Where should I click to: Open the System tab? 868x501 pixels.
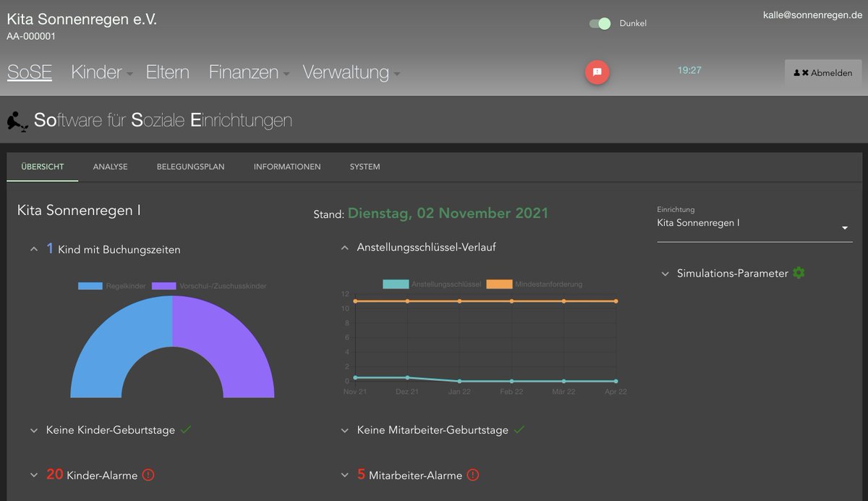[x=365, y=167]
